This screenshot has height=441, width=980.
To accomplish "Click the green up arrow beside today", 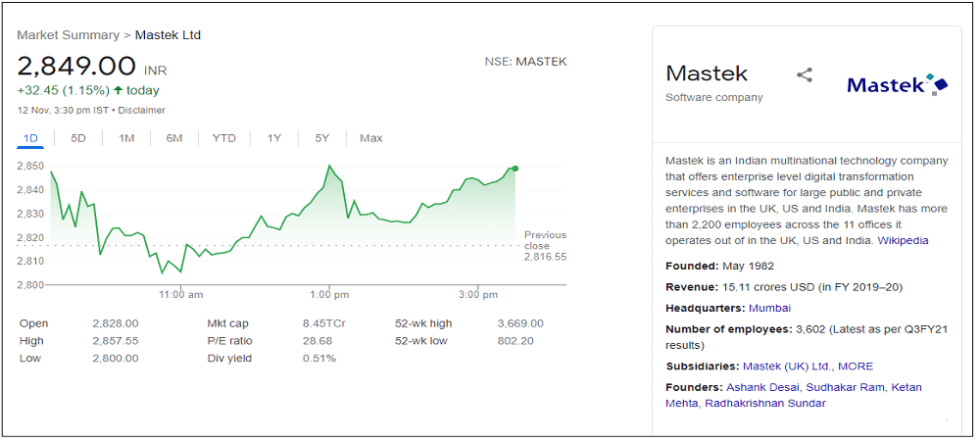I will point(118,90).
